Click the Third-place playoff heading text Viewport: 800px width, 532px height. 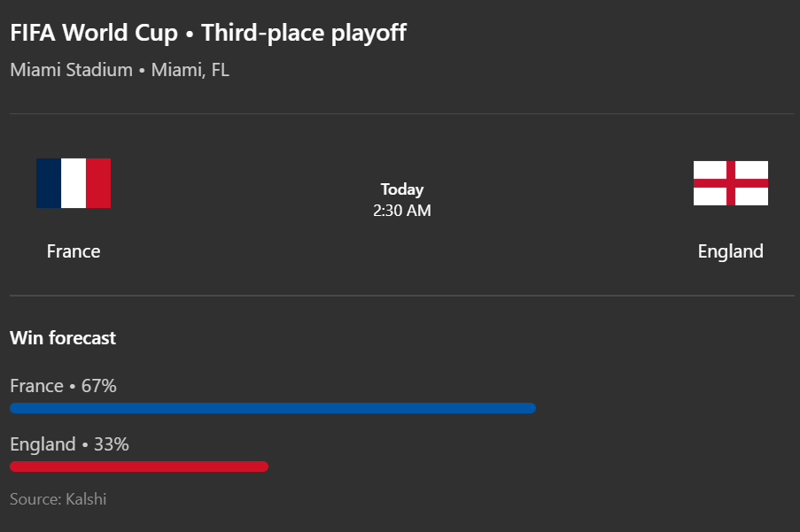304,33
